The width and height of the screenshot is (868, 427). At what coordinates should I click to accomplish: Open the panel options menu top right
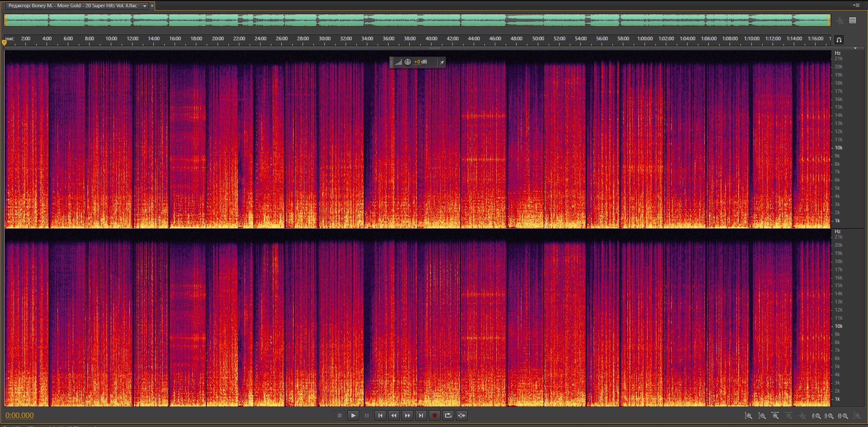(x=856, y=5)
